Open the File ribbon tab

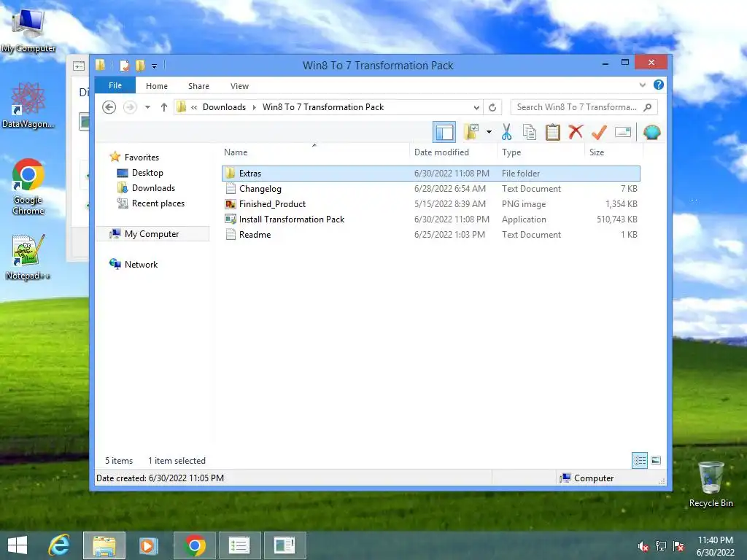pyautogui.click(x=115, y=86)
